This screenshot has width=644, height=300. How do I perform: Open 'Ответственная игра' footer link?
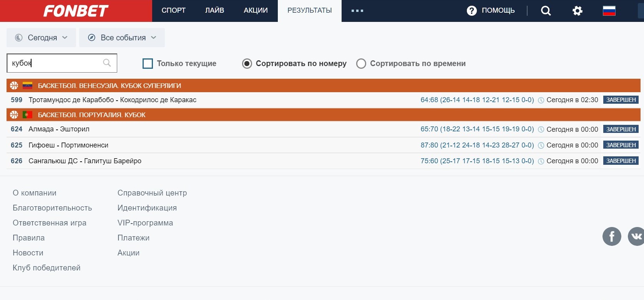point(50,223)
